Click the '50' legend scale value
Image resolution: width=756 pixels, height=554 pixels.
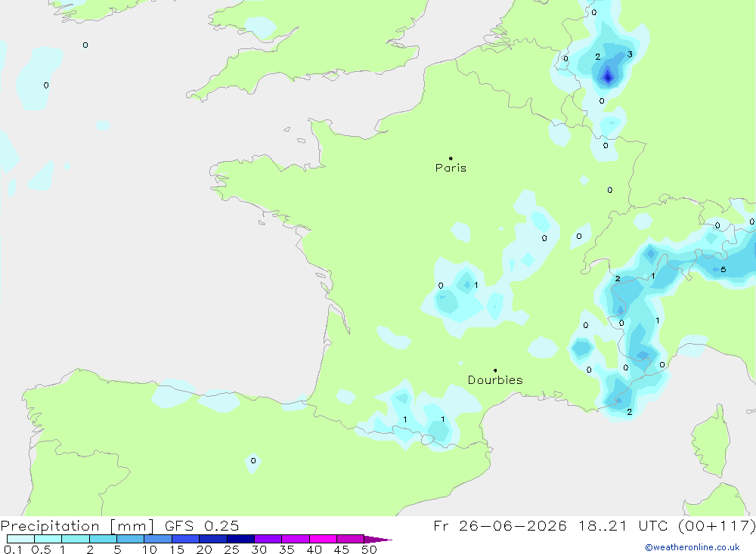[369, 549]
